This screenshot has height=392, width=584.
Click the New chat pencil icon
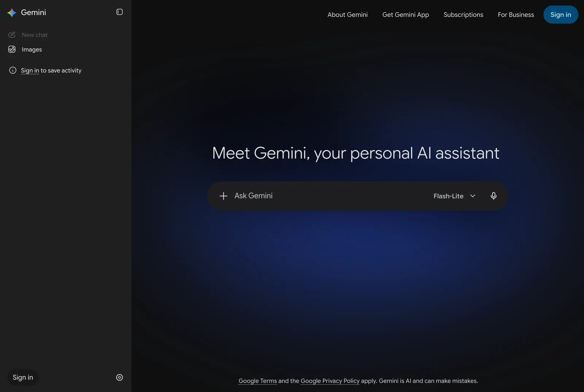pos(12,35)
